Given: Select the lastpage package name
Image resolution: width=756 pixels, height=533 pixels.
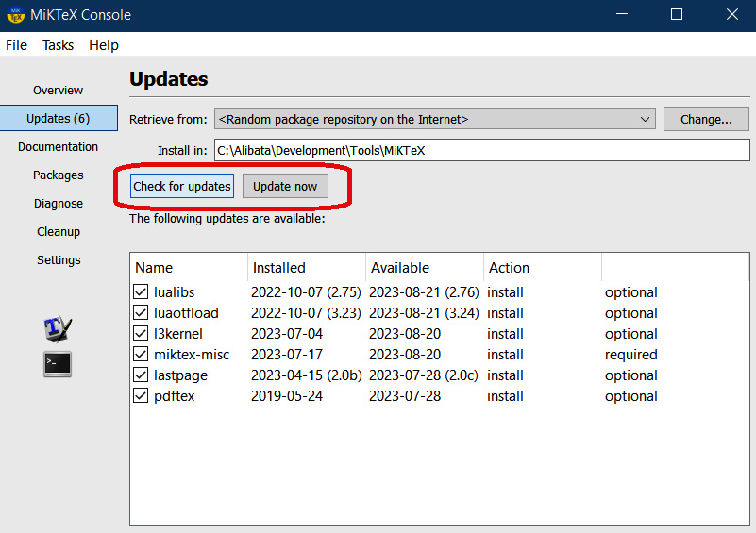Looking at the screenshot, I should pyautogui.click(x=180, y=375).
